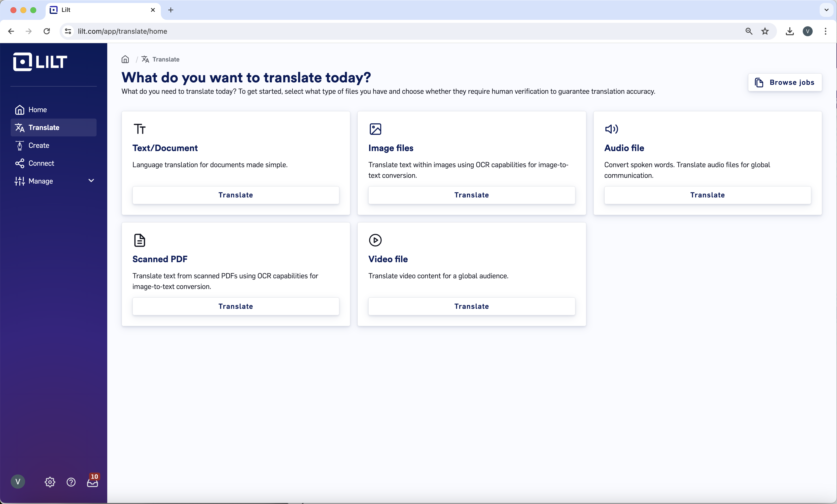
Task: Select Translate under Video file
Action: pyautogui.click(x=471, y=307)
